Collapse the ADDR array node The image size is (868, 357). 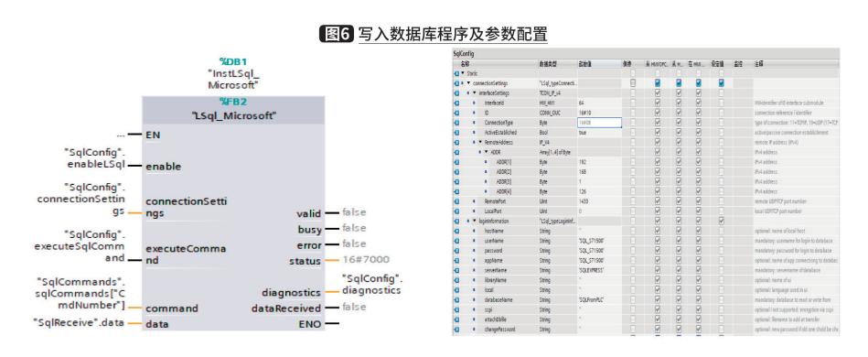486,153
